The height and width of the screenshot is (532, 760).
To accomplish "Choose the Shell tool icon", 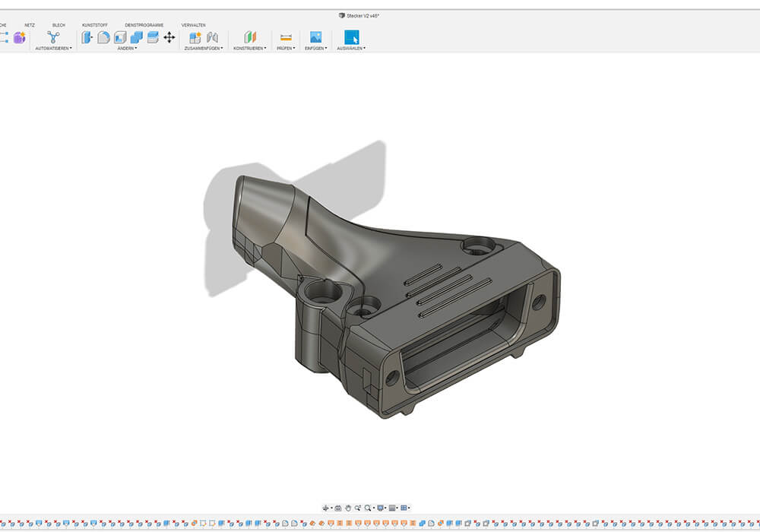I will click(120, 37).
